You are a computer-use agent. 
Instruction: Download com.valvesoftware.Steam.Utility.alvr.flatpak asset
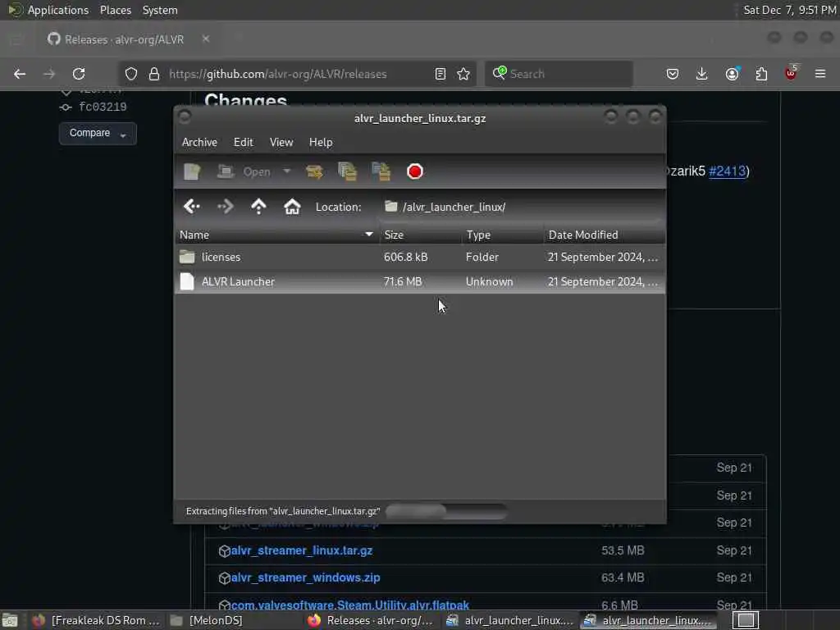coord(349,605)
